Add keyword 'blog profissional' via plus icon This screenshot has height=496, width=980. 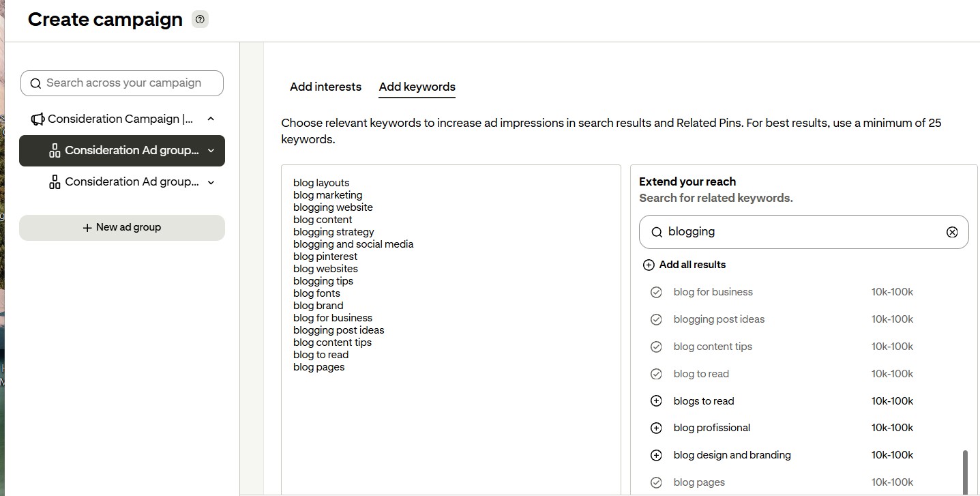(x=656, y=428)
